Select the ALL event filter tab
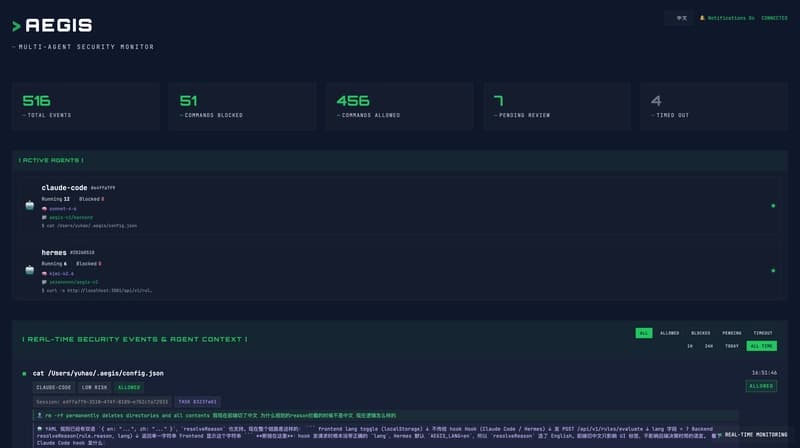Screen dimensions: 800x448 click(644, 333)
